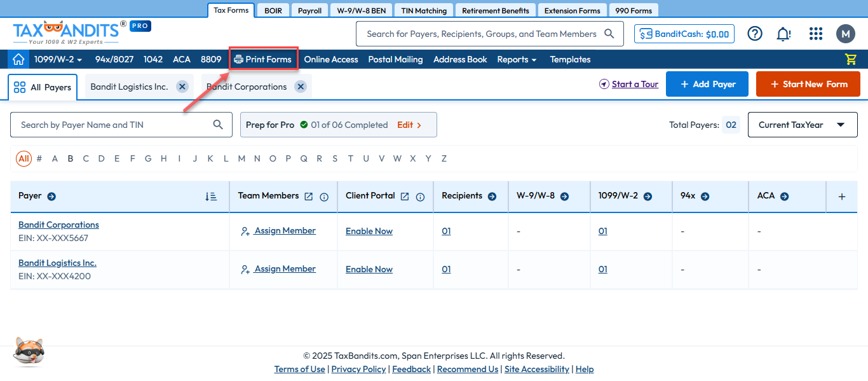Click the search magnifier in top search bar
The height and width of the screenshot is (381, 868).
pos(609,34)
